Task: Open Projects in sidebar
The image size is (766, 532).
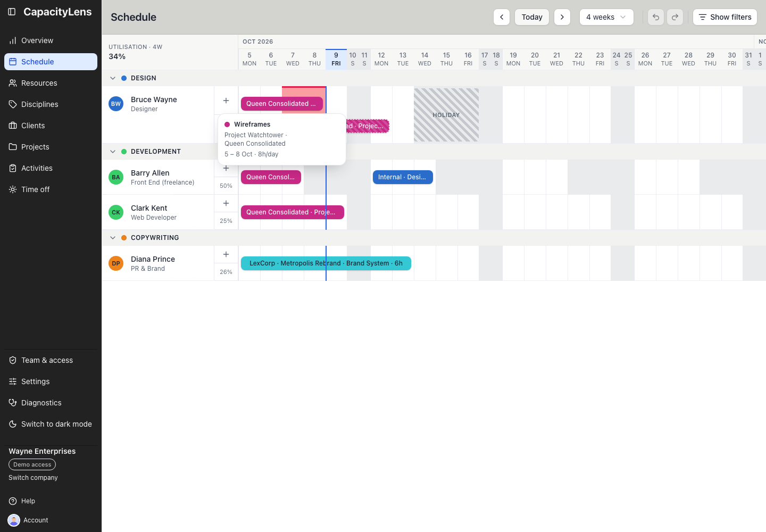Action: click(x=51, y=147)
